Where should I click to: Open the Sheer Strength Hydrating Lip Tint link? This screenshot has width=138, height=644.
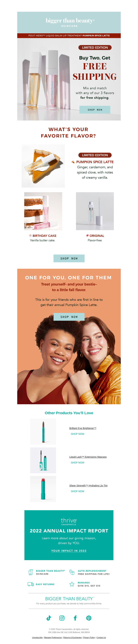tap(88, 485)
